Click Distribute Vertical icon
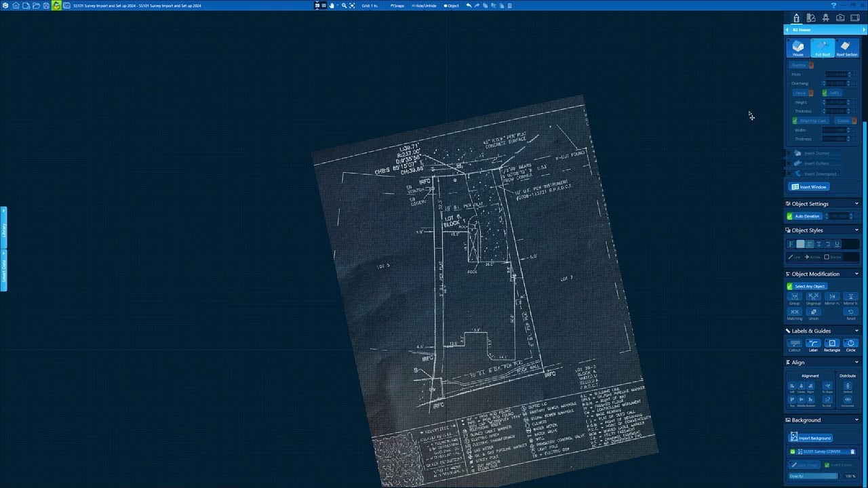The height and width of the screenshot is (488, 868). (848, 387)
